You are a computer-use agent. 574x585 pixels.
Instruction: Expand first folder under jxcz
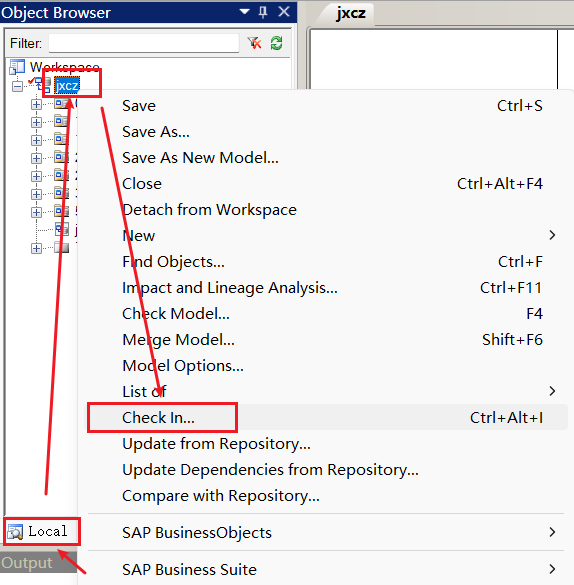36,104
